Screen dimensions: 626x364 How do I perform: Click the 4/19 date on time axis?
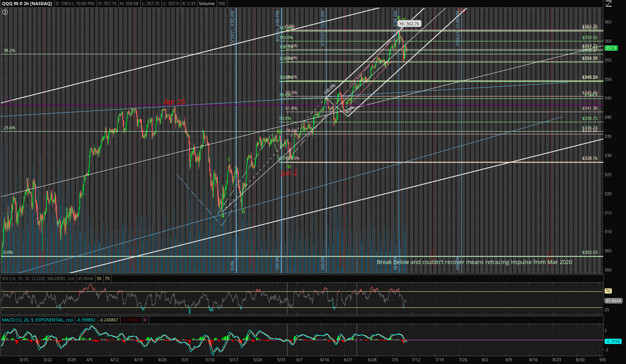pos(138,360)
